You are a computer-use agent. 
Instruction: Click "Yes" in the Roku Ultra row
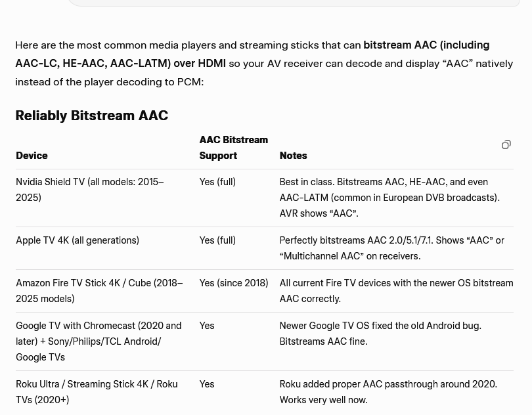207,384
